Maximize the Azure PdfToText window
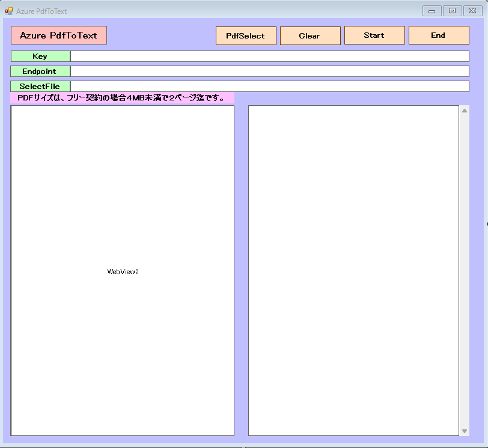 pos(452,11)
